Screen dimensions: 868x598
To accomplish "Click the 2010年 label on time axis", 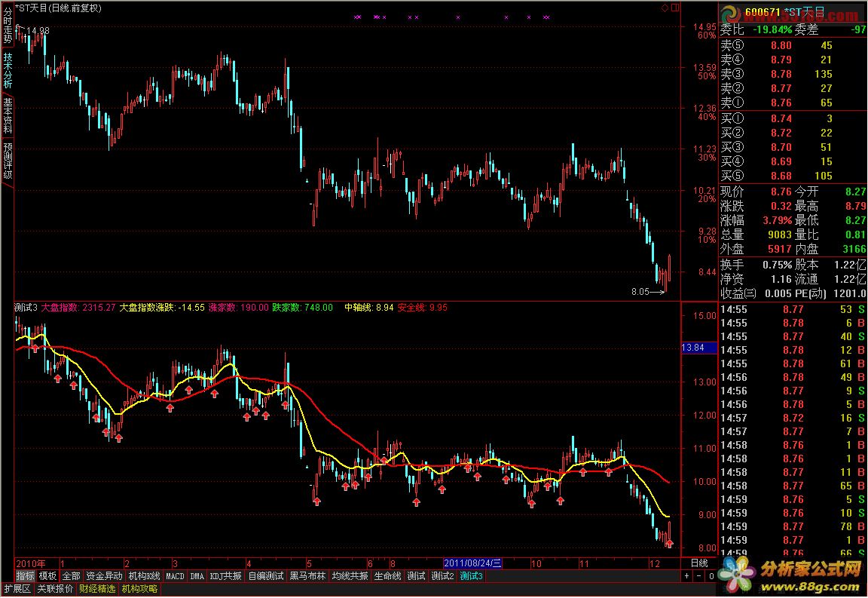I will pos(31,563).
